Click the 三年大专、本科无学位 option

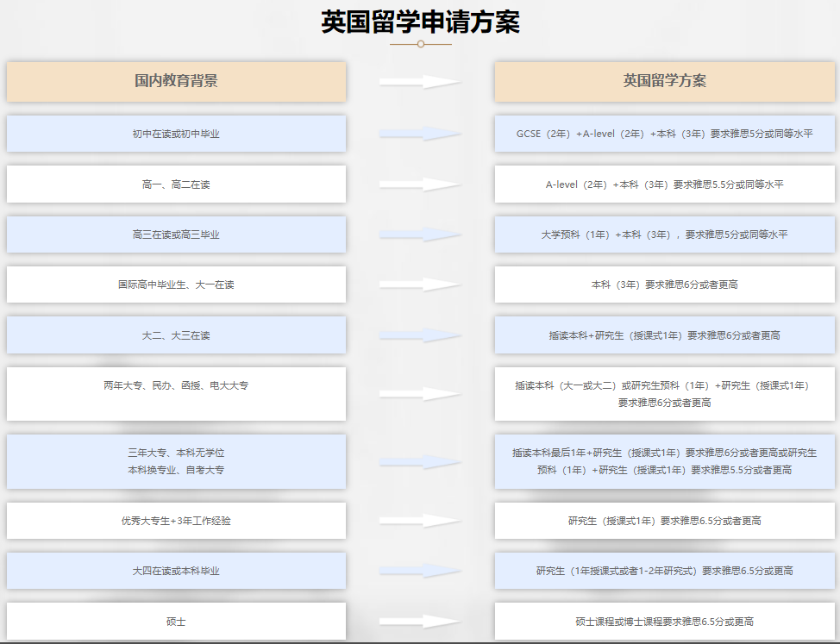click(x=176, y=461)
